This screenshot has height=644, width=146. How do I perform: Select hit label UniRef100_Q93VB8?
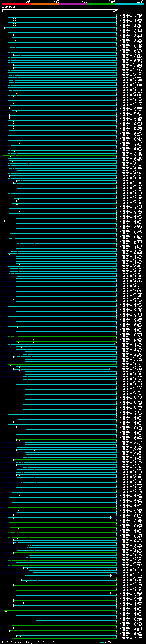[131, 72]
